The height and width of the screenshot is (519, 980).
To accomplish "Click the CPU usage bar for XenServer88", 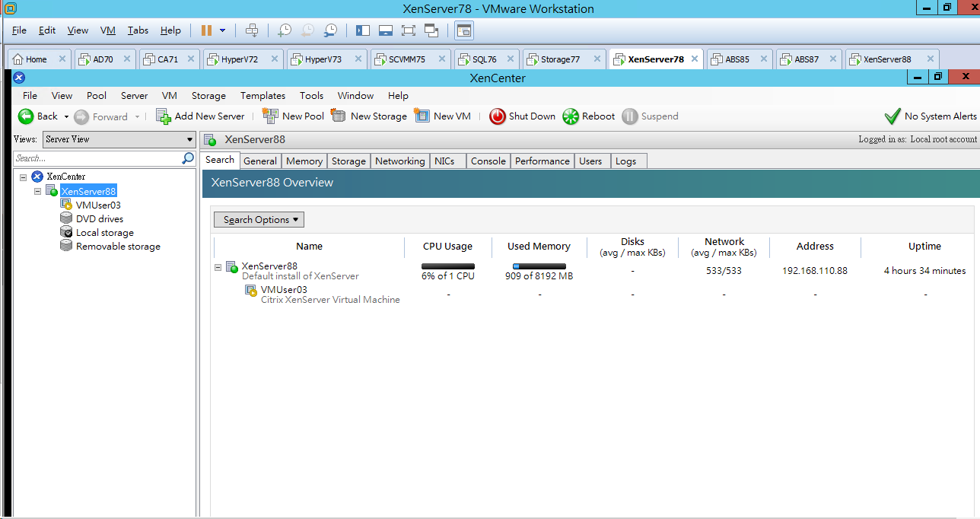I will pos(448,266).
